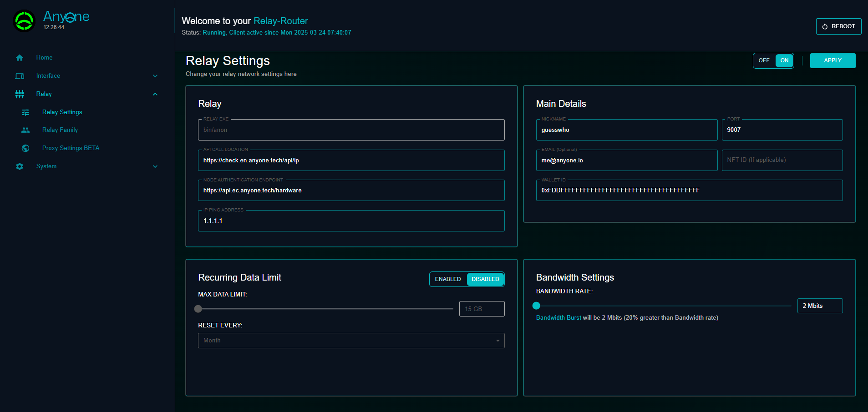Select DISABLED for Recurring Data Limit
The image size is (868, 412).
[x=485, y=279]
